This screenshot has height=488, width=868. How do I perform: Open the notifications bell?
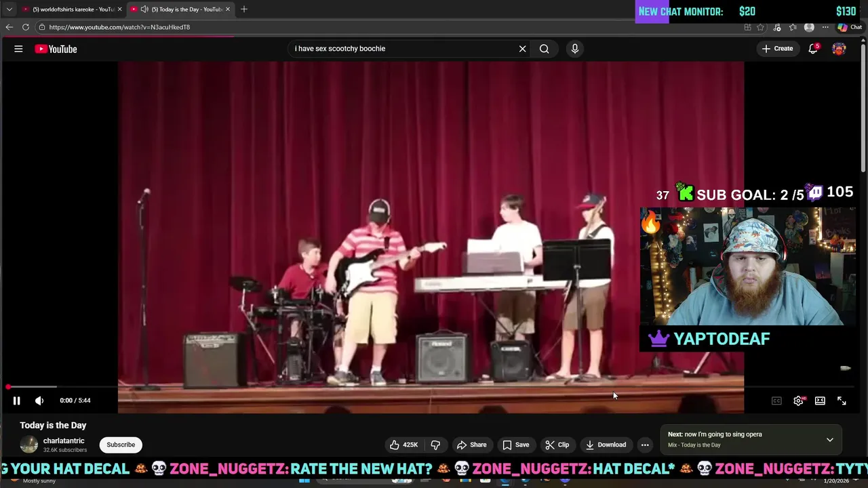point(813,49)
